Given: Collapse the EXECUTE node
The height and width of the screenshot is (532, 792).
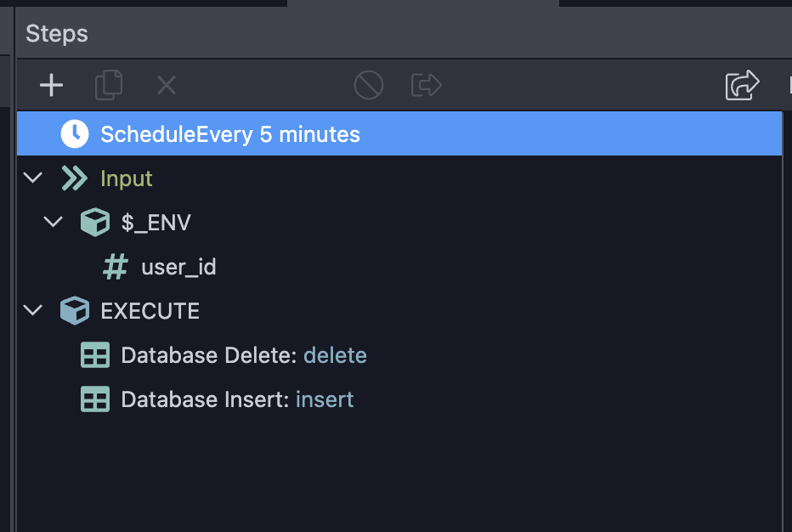Looking at the screenshot, I should pyautogui.click(x=33, y=310).
